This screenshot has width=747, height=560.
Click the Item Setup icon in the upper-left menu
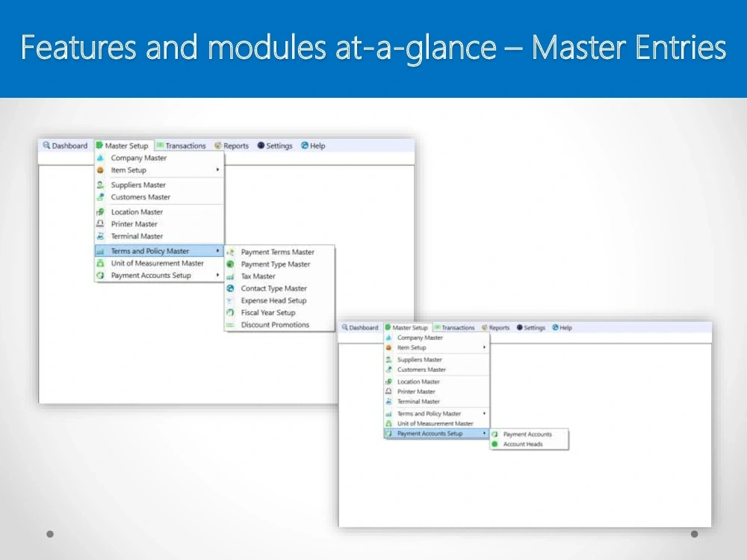click(100, 170)
